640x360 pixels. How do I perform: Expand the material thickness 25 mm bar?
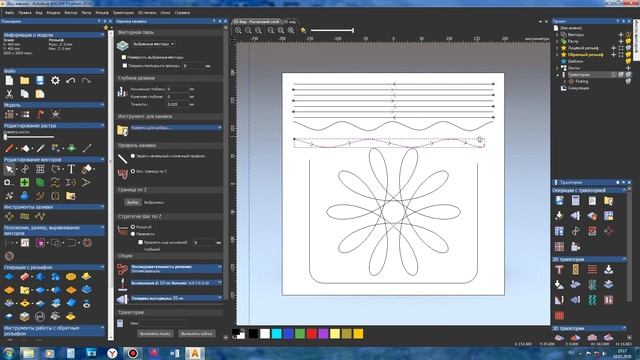[x=176, y=298]
